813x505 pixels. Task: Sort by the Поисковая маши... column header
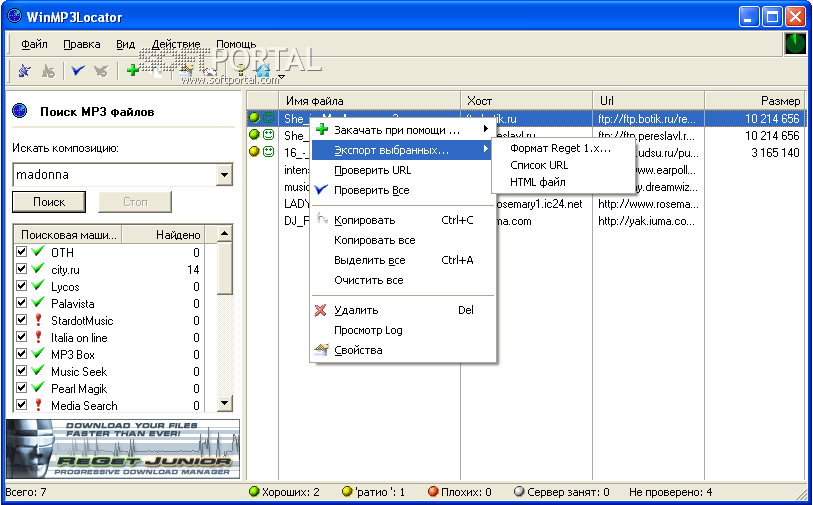pyautogui.click(x=68, y=235)
